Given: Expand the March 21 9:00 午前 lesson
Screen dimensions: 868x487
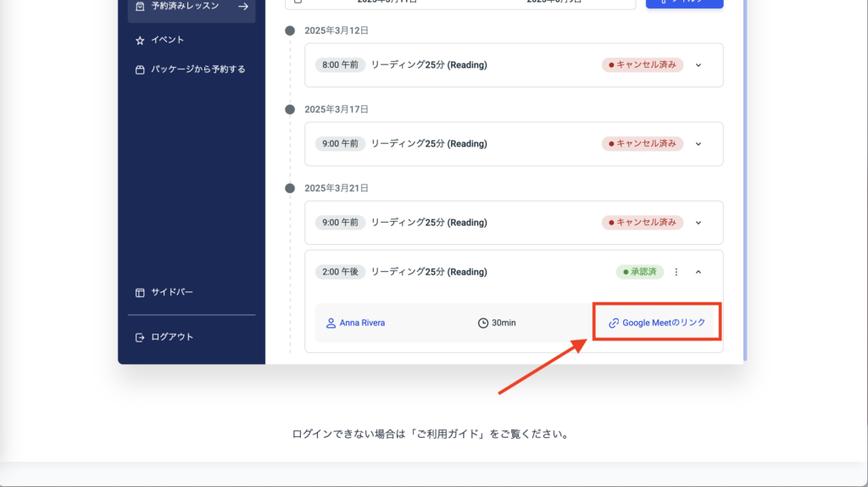Looking at the screenshot, I should pos(698,223).
